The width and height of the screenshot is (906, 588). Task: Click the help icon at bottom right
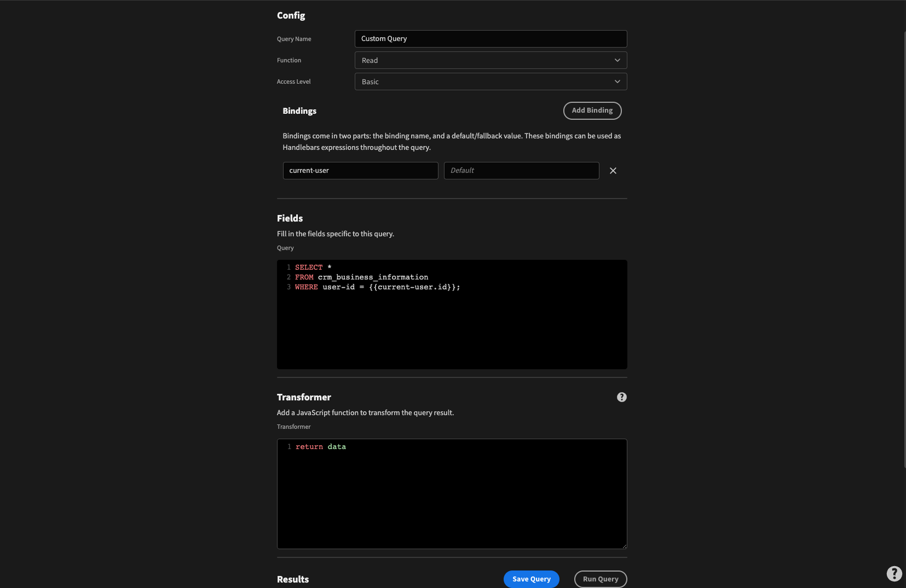895,574
